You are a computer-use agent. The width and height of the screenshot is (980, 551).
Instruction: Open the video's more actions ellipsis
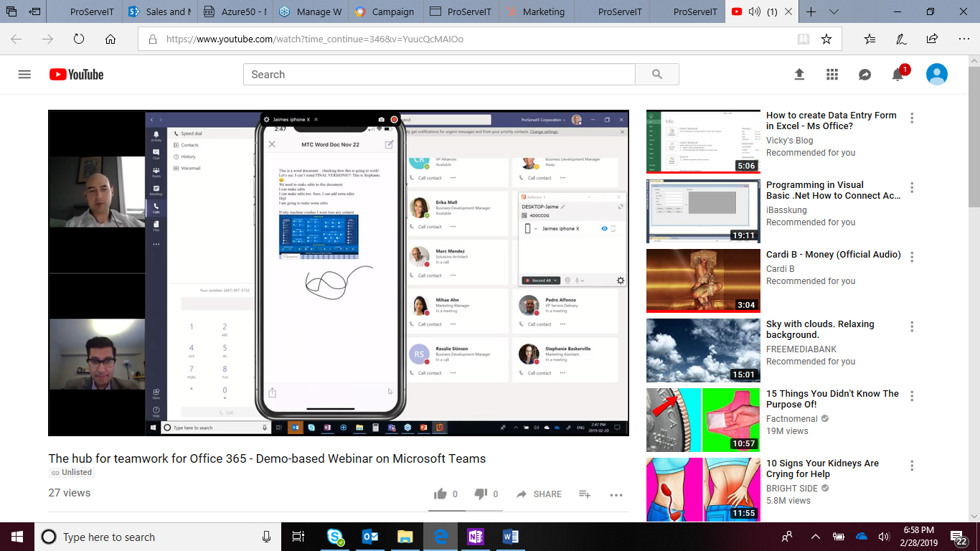(x=616, y=494)
